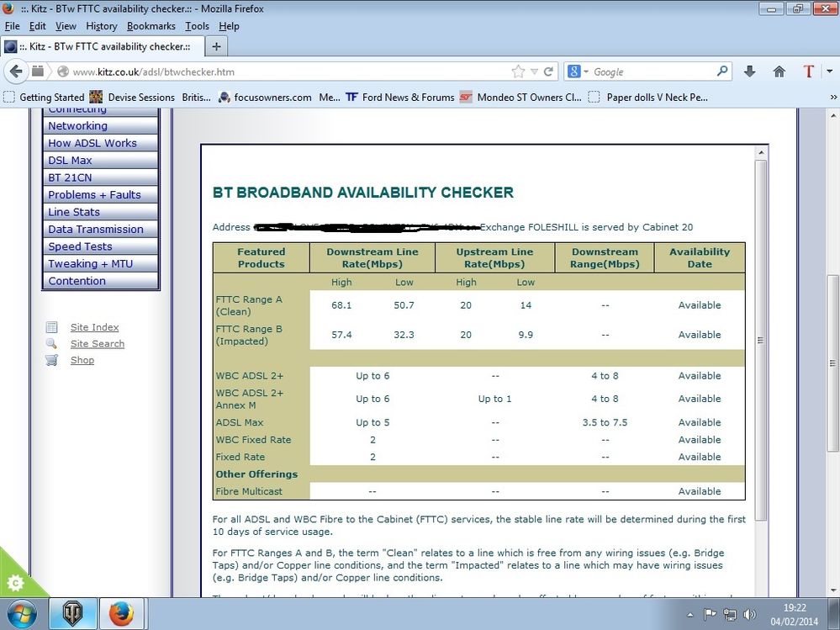Go to Firefox Home with house icon
The image size is (840, 630).
(779, 71)
